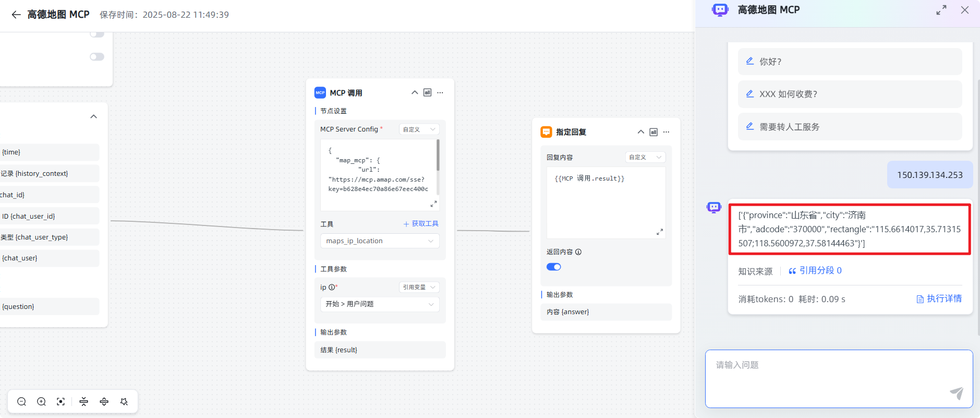Click MCP Server Config editor vertical scrollbar
980x418 pixels.
(438, 155)
